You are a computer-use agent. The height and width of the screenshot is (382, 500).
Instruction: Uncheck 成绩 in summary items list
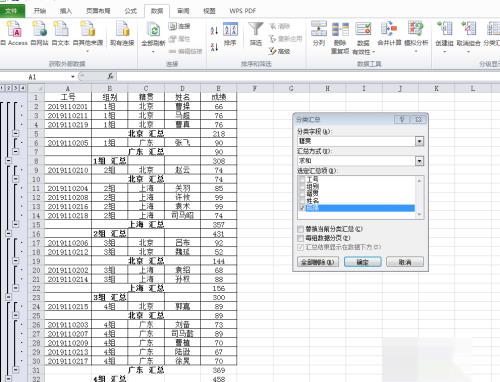click(302, 208)
